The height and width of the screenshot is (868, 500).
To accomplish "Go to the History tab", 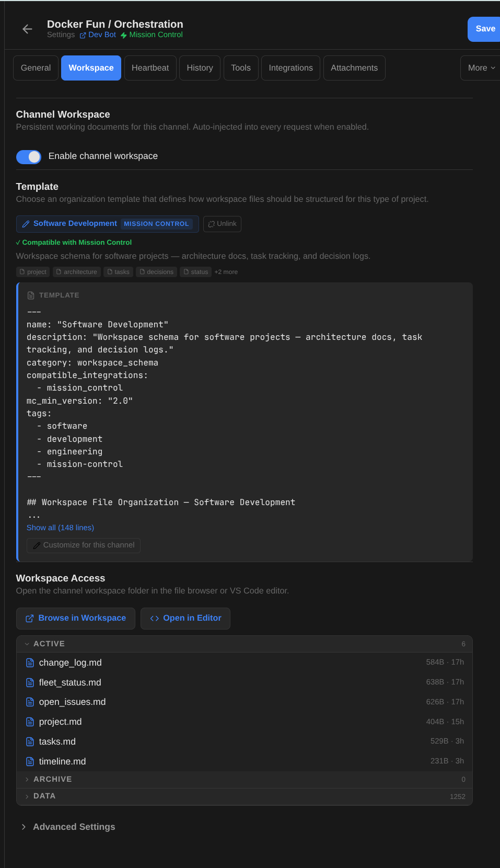I will pos(200,68).
